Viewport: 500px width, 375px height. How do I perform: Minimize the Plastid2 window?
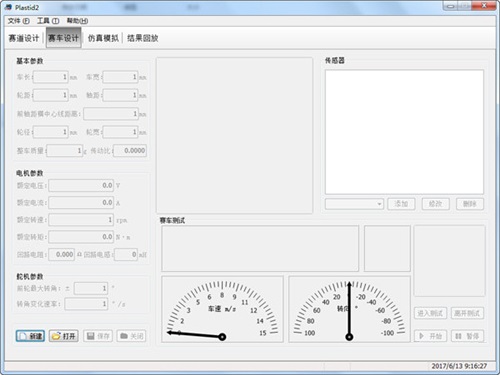point(450,6)
